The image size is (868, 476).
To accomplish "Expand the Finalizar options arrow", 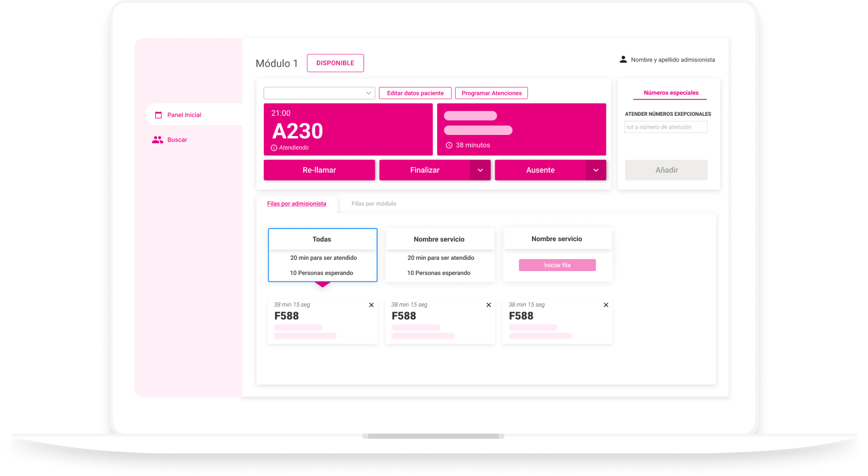I will 480,170.
